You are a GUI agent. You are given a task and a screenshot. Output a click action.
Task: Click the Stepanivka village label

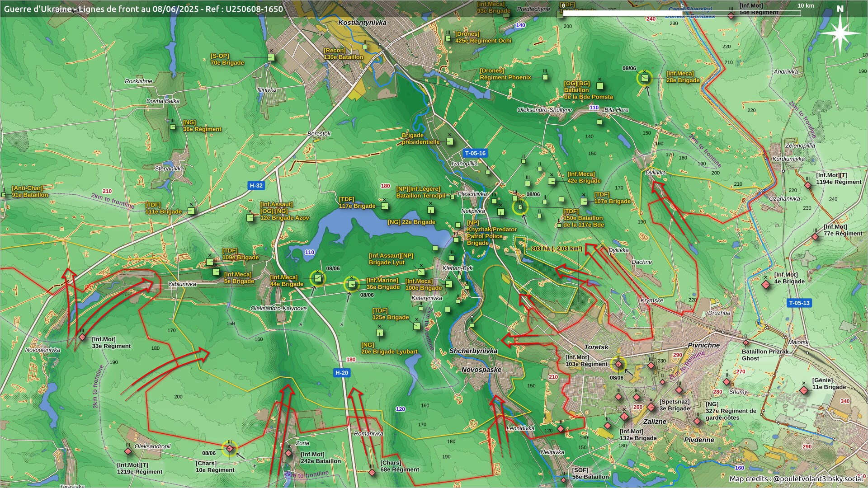pyautogui.click(x=170, y=169)
